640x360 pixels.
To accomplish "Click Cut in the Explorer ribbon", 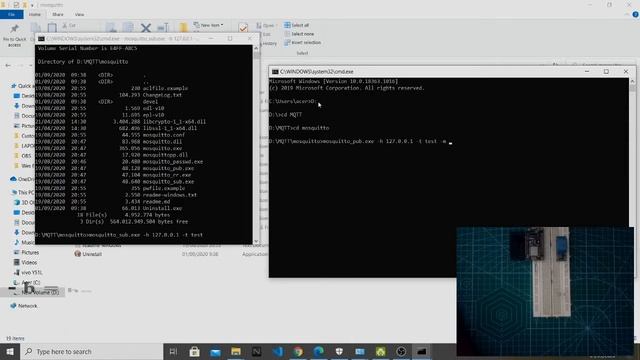I will (x=69, y=25).
